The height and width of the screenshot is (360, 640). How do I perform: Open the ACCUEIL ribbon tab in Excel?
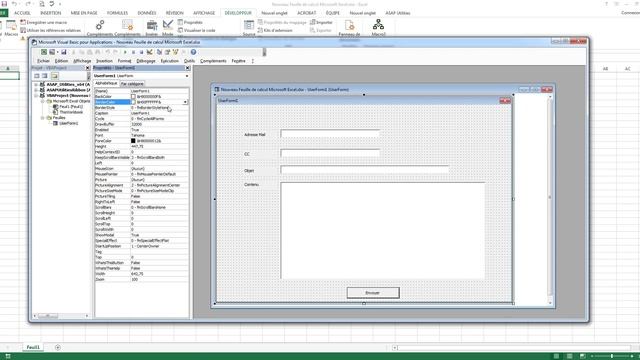22,13
